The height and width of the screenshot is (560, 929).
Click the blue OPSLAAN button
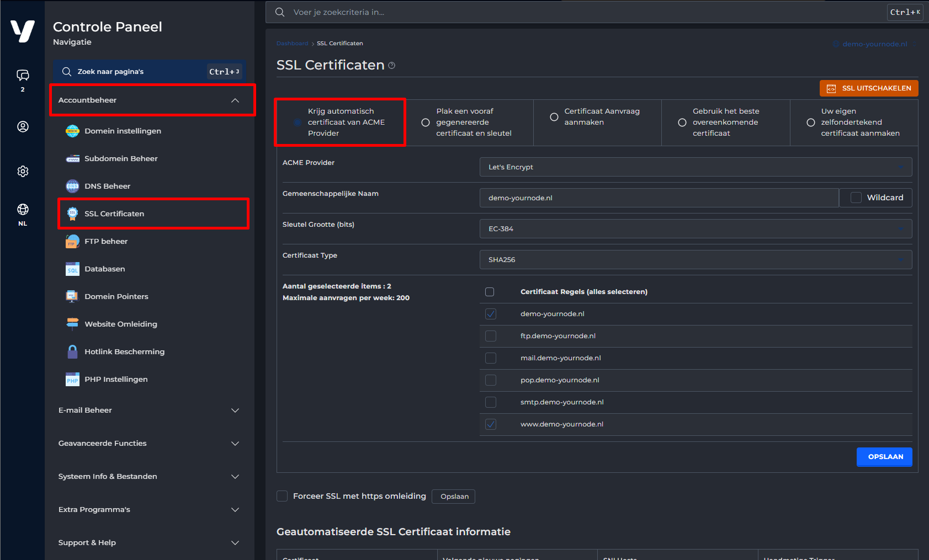click(884, 457)
